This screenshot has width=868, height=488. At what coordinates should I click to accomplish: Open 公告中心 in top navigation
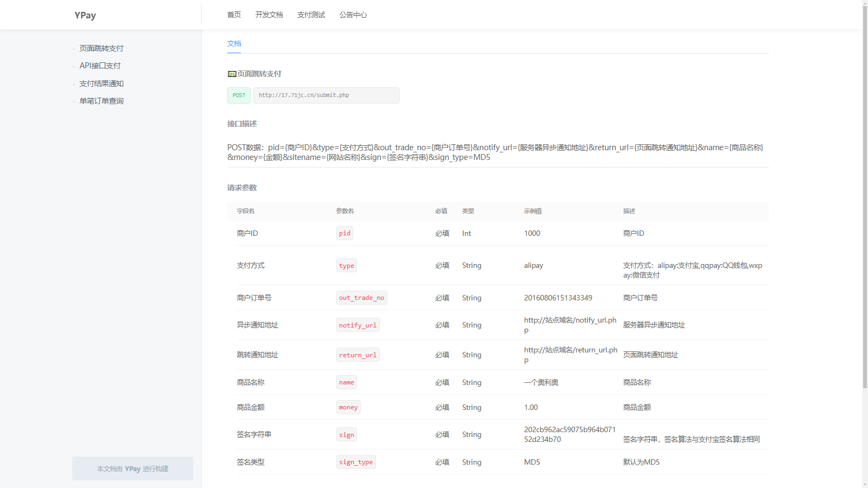point(353,15)
